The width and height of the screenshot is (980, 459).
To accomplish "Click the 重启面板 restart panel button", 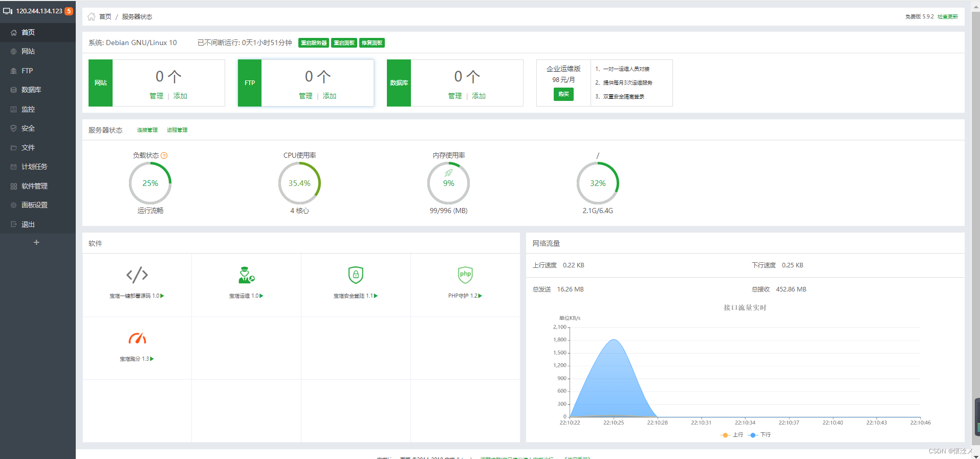I will pos(344,43).
